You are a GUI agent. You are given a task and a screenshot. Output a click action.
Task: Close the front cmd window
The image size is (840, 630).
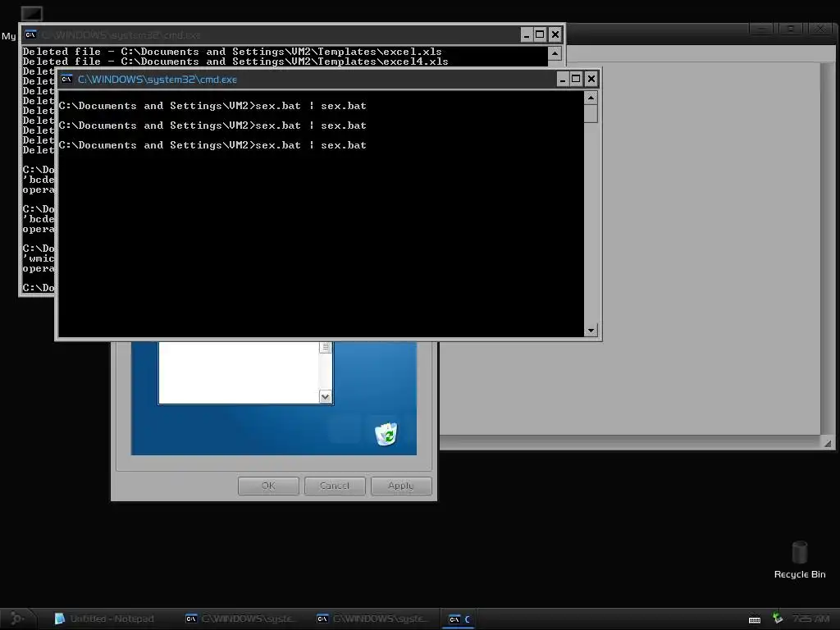[591, 80]
